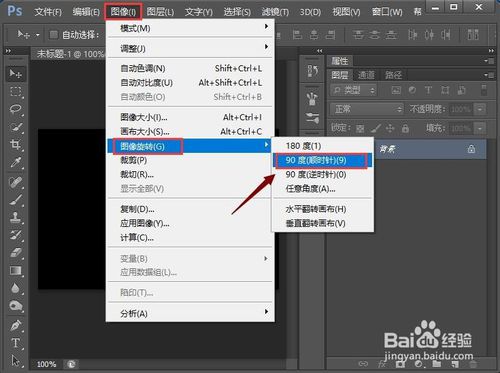Select the Quick Selection tool
The image size is (500, 373).
[x=15, y=127]
